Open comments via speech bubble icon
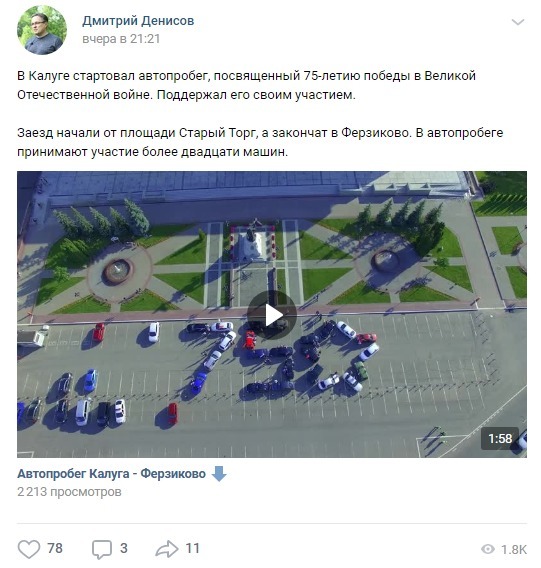 (x=101, y=550)
